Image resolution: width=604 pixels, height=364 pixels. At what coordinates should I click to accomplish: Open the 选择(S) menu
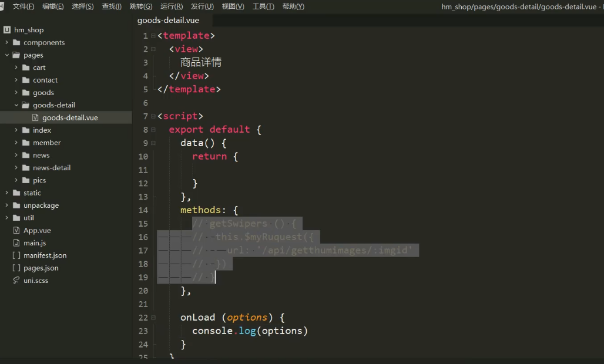point(82,6)
